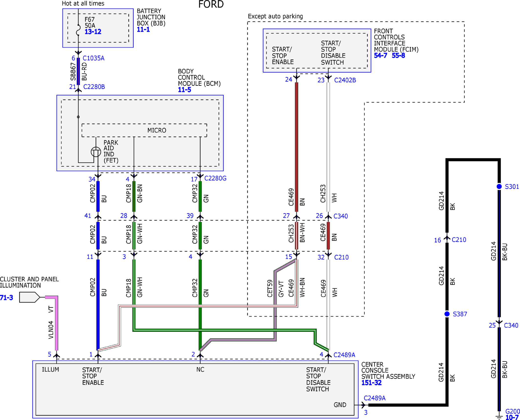Click the "Except auto parking" note
520x420 pixels.
[275, 16]
